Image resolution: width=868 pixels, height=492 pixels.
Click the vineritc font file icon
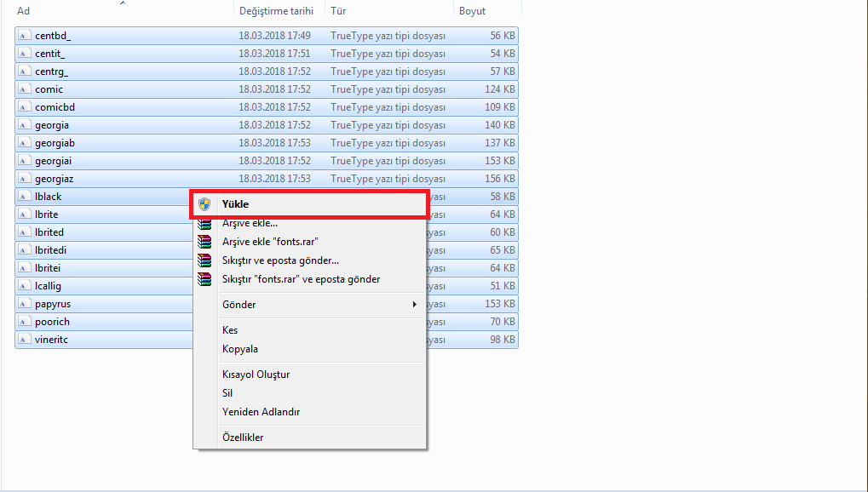pyautogui.click(x=25, y=340)
